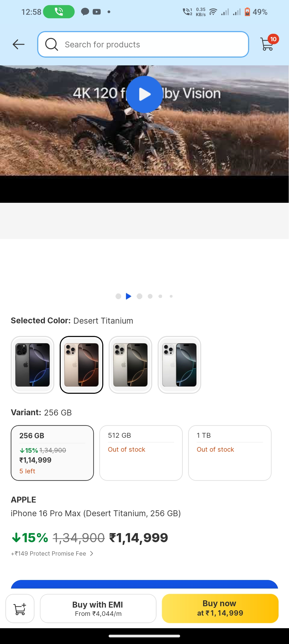Image resolution: width=289 pixels, height=644 pixels.
Task: Tap the back arrow icon
Action: 18,44
